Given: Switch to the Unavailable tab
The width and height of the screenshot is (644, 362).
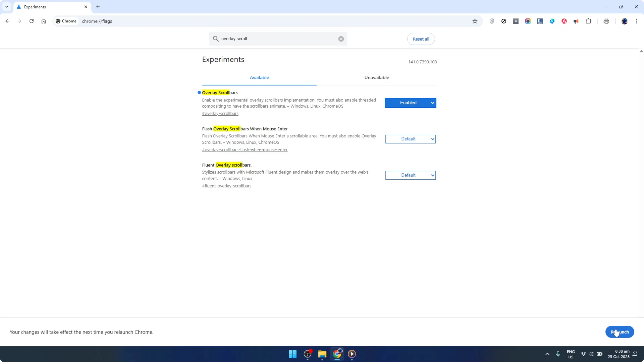Looking at the screenshot, I should click(377, 77).
